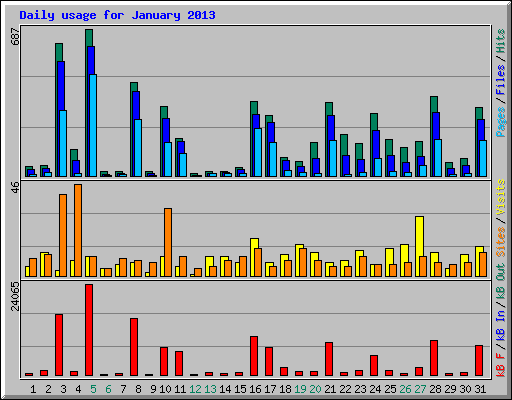Click the red kB bar for day 28
Viewport: 512px width, 400px height.
[434, 358]
